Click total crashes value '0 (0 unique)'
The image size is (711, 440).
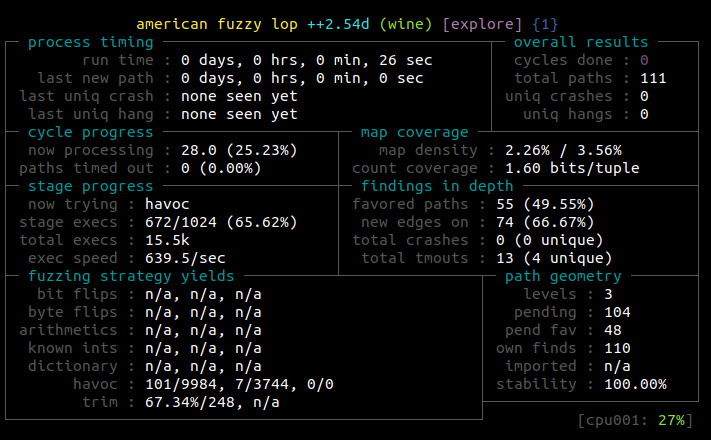550,240
